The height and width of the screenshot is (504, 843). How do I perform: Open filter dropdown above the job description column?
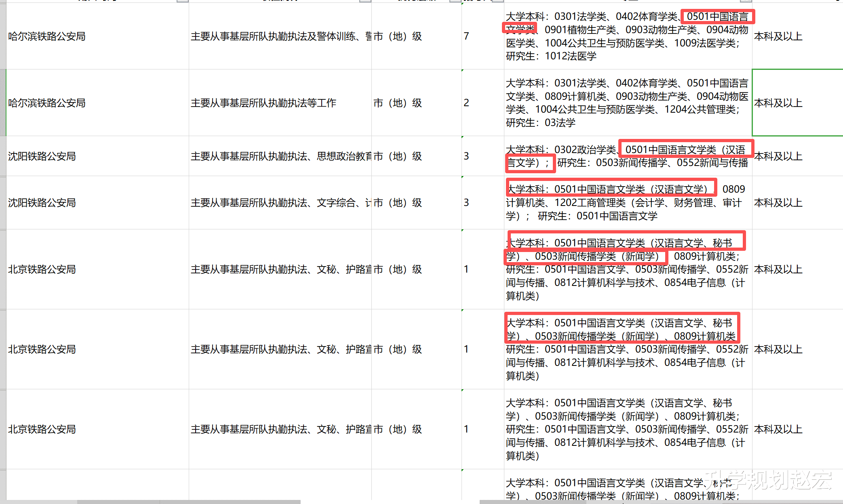pos(365,1)
